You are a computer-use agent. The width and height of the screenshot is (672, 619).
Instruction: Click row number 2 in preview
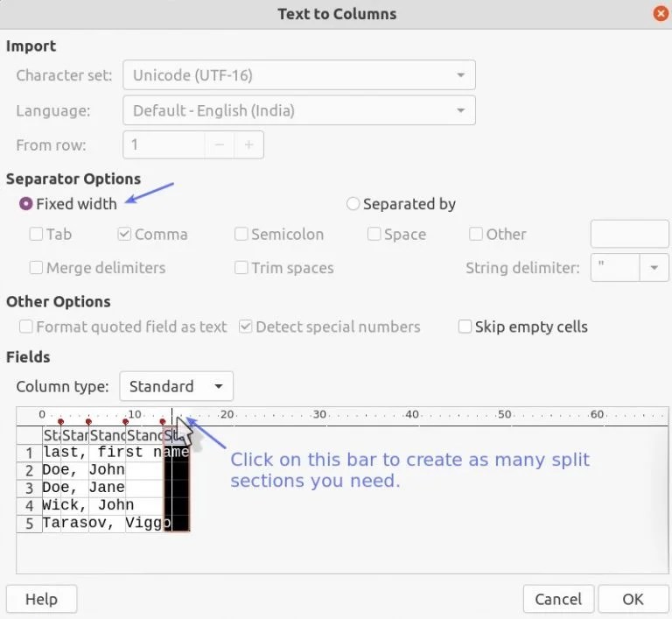(x=29, y=470)
